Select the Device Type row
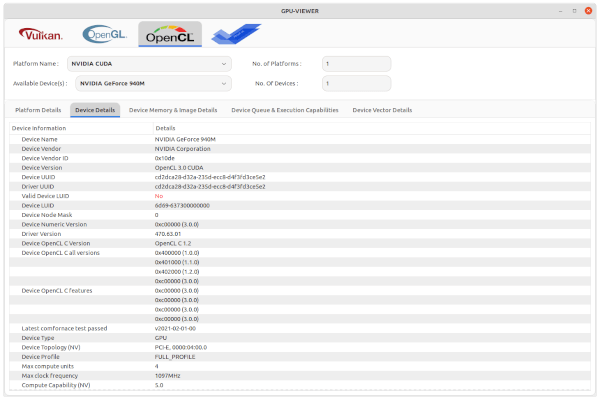Viewport: 600px width, 400px height. [x=300, y=338]
